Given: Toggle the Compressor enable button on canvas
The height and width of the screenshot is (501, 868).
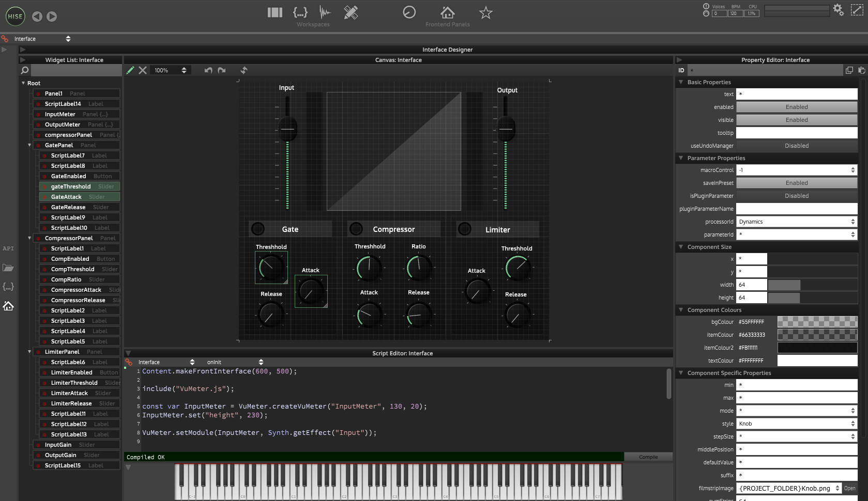Looking at the screenshot, I should pos(356,229).
